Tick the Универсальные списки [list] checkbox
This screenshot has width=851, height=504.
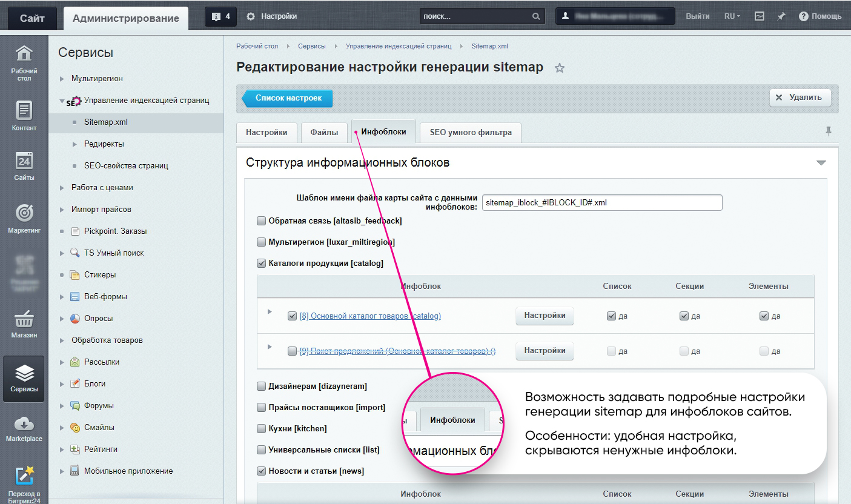click(x=262, y=450)
